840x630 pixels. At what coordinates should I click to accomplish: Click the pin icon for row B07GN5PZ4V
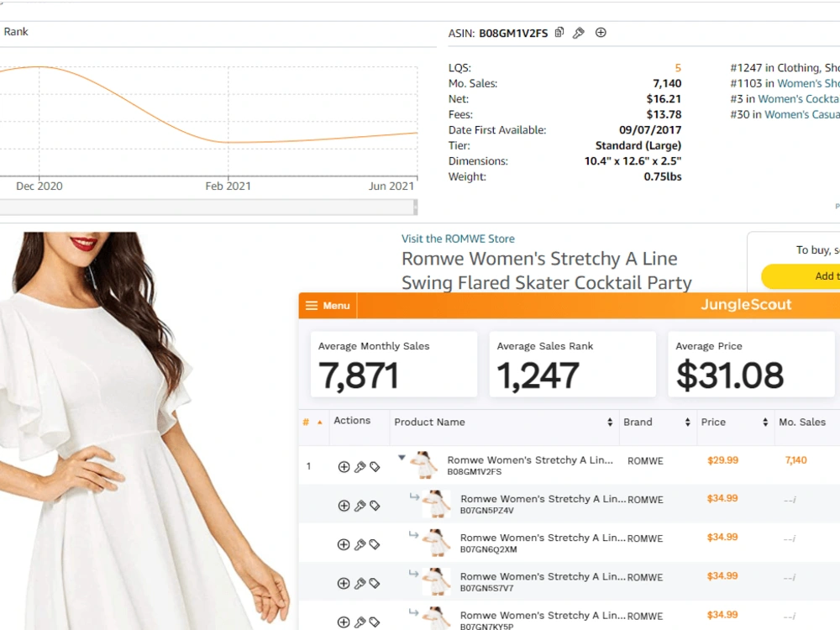pos(360,506)
